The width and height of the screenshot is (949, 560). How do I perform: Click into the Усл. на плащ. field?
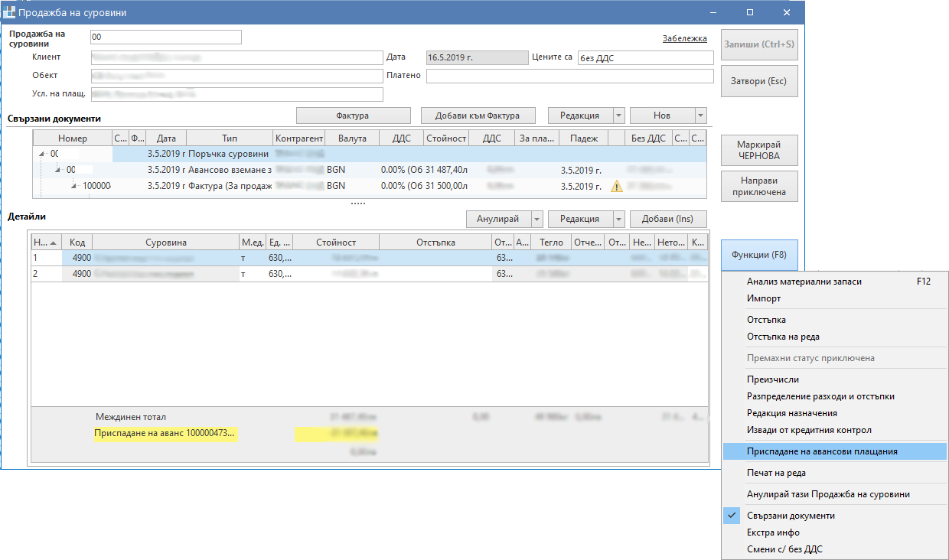236,94
